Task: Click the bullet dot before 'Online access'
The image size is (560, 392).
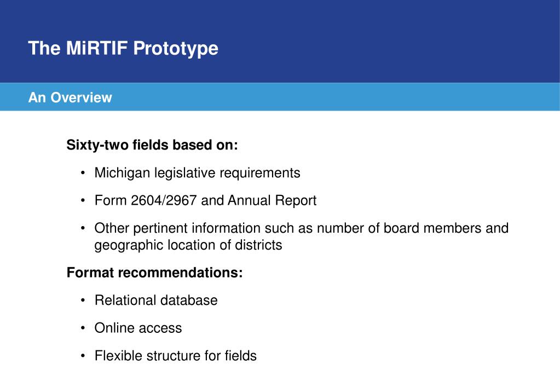Action: pos(83,328)
